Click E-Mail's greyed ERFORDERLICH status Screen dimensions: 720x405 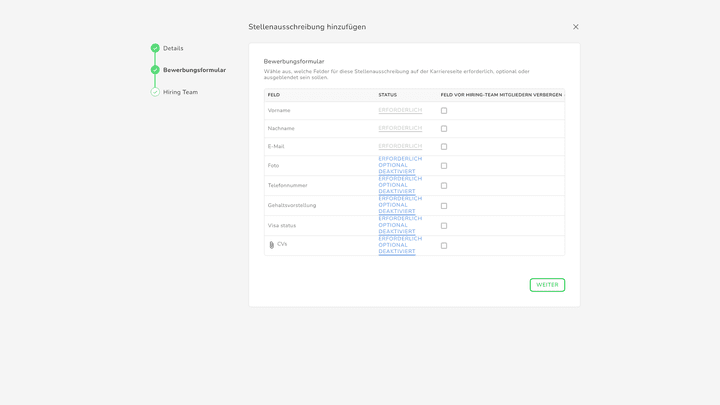tap(400, 146)
